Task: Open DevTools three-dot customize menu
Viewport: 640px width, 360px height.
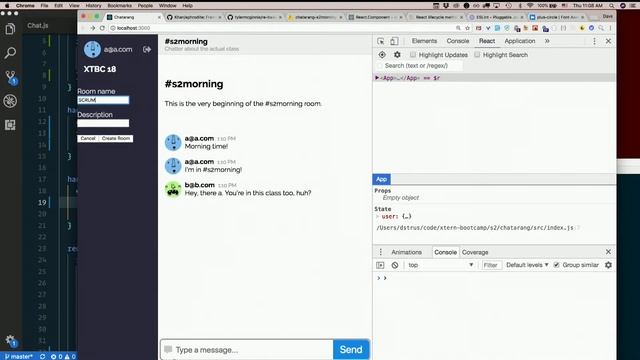Action: [x=594, y=41]
